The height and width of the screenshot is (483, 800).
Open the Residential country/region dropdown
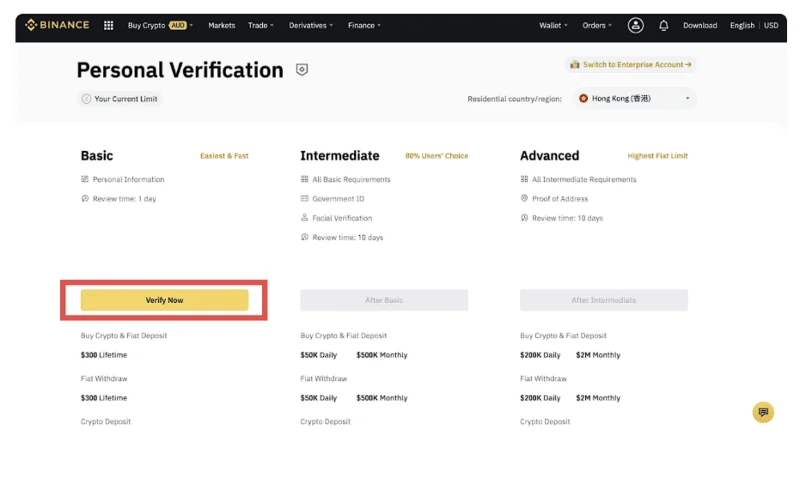point(635,98)
